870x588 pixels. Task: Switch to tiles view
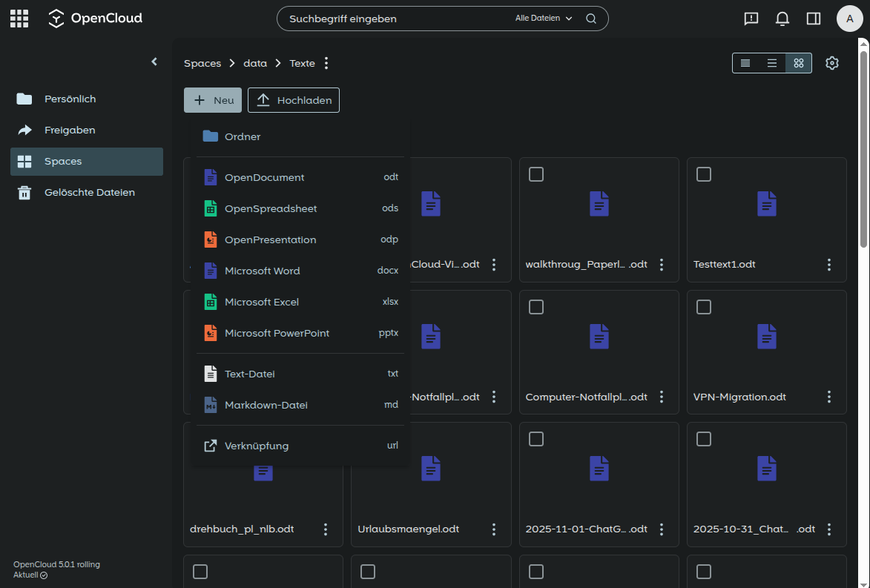tap(798, 63)
